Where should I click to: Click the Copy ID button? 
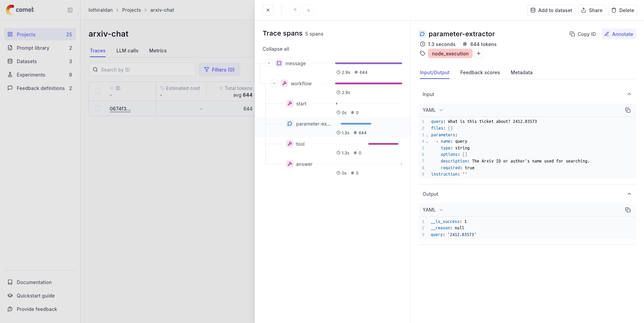tap(583, 34)
